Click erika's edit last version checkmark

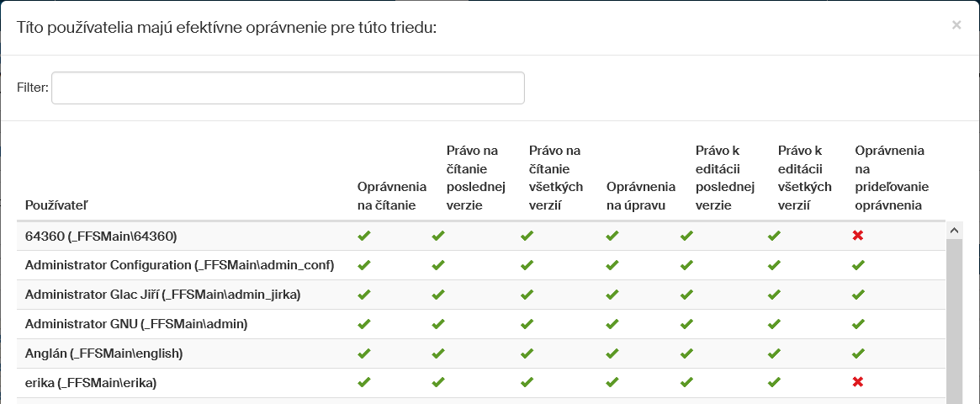click(686, 383)
